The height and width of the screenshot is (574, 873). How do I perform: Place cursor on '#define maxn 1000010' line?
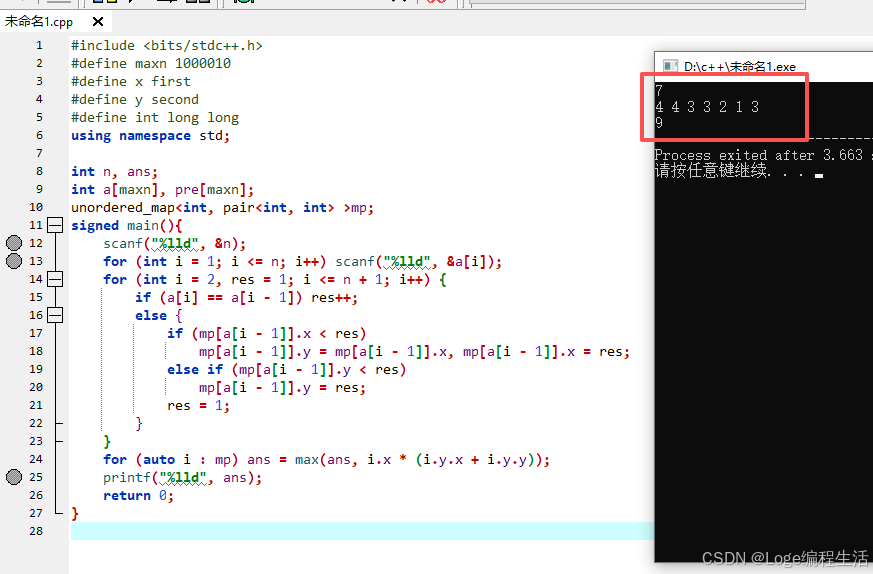pos(151,63)
